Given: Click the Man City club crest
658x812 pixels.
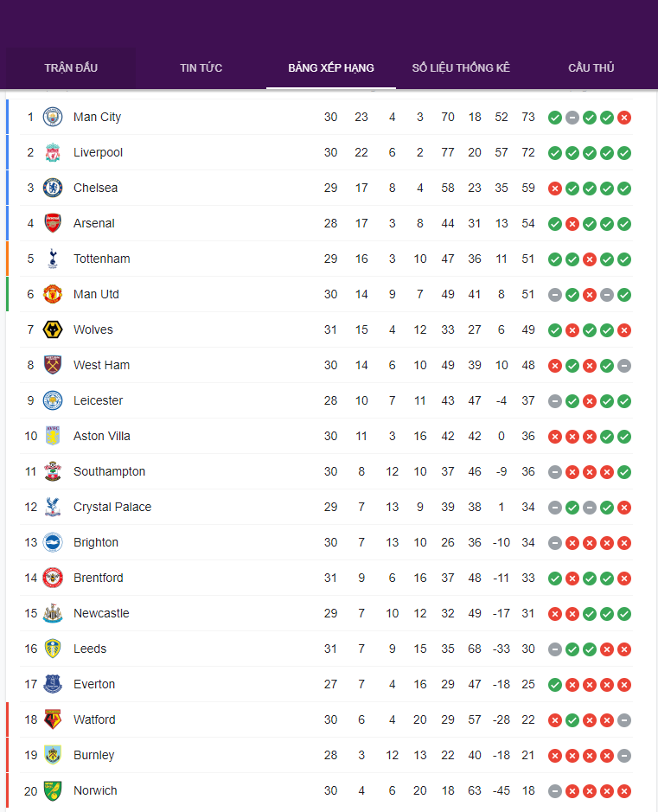Looking at the screenshot, I should tap(53, 117).
